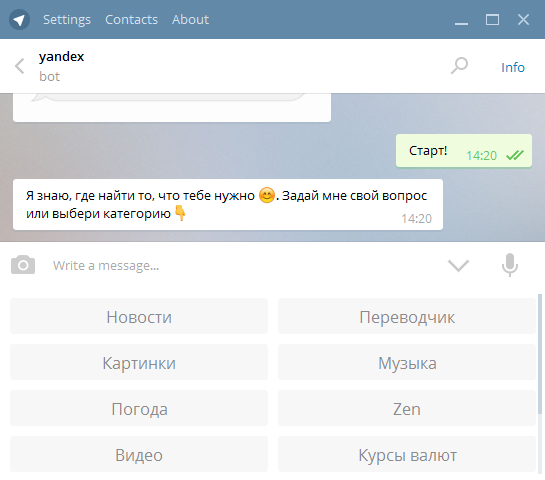The width and height of the screenshot is (545, 480).
Task: Click the yandex chat title
Action: pyautogui.click(x=61, y=57)
